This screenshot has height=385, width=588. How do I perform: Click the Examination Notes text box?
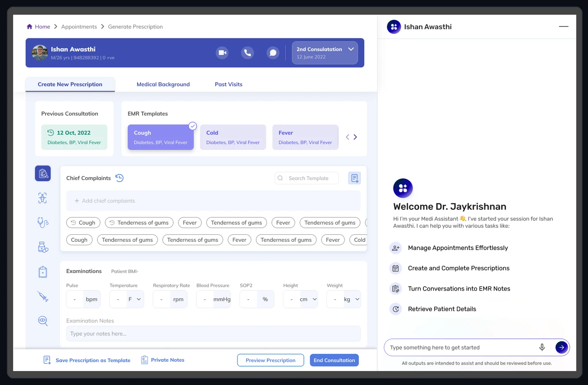click(213, 334)
